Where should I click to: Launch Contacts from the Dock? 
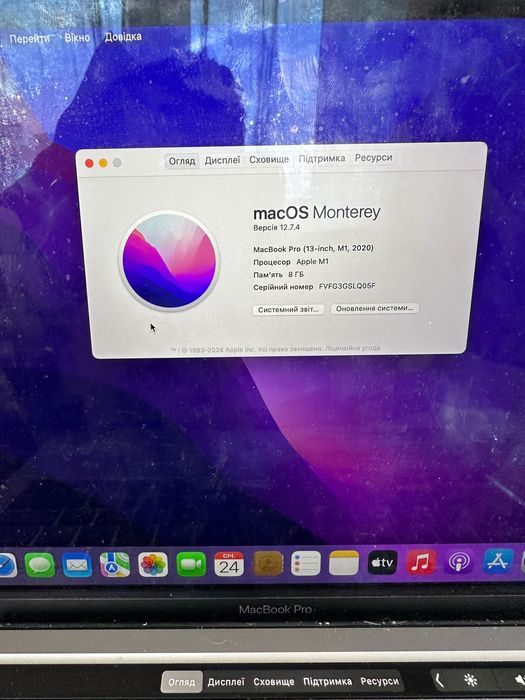pos(268,563)
